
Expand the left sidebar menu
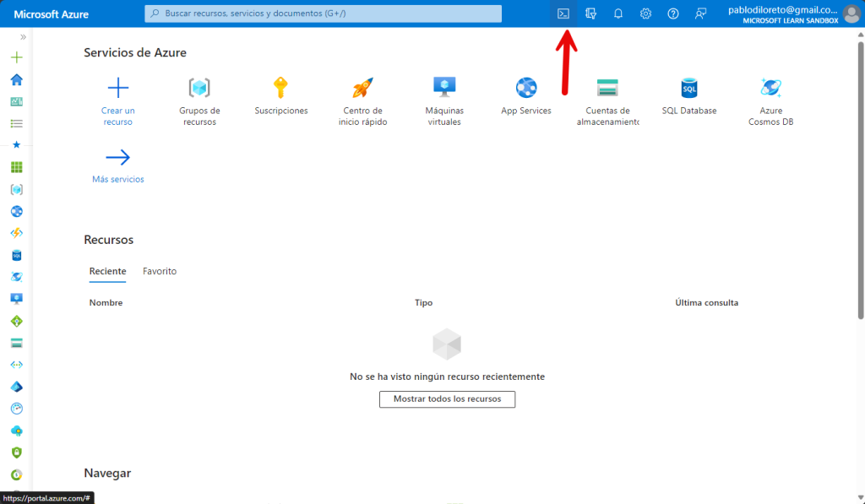[x=23, y=37]
